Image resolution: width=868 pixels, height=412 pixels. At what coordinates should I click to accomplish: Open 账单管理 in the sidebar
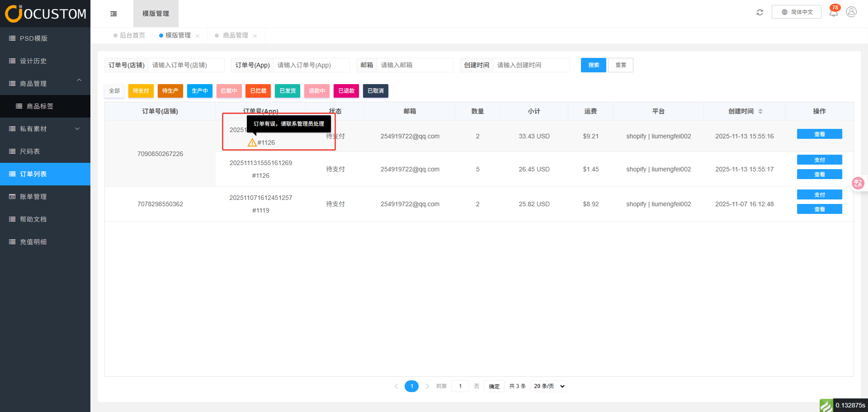click(x=33, y=197)
